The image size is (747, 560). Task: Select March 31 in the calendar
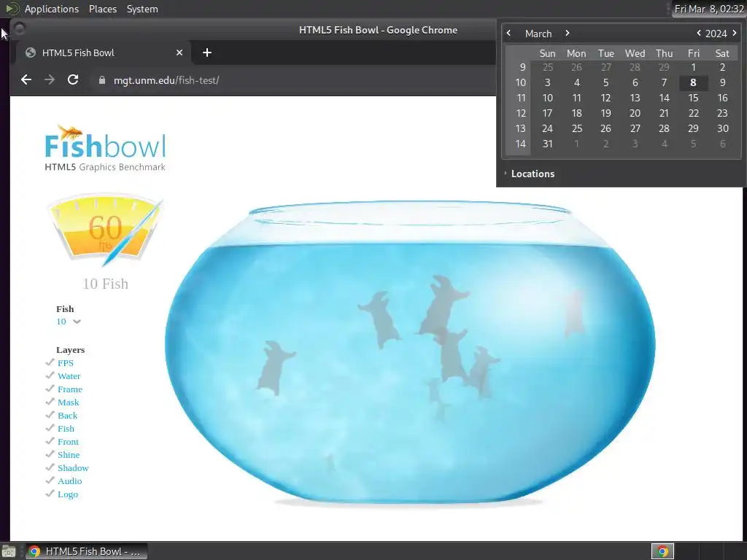click(547, 144)
